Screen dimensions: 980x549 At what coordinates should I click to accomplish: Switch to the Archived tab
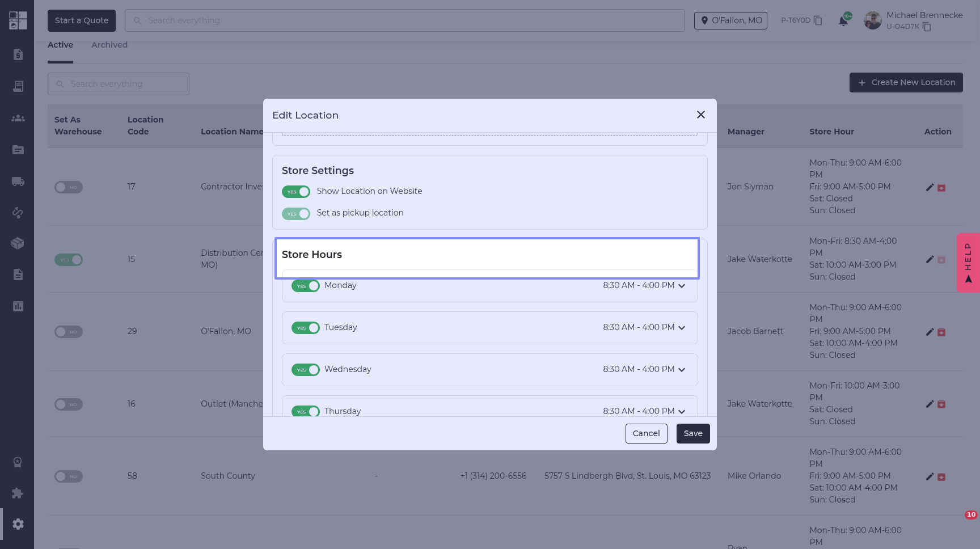pos(109,45)
